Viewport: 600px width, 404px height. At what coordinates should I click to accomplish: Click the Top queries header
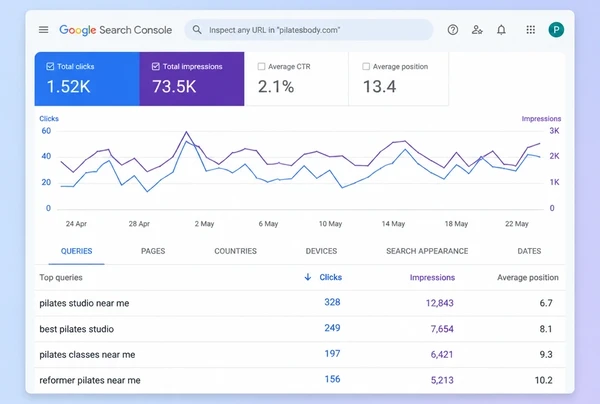click(61, 277)
